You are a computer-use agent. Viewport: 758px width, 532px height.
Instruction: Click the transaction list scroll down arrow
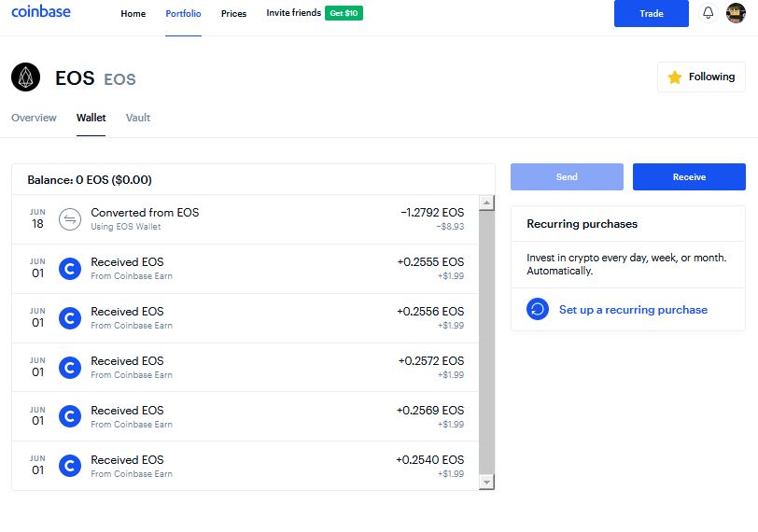point(486,482)
